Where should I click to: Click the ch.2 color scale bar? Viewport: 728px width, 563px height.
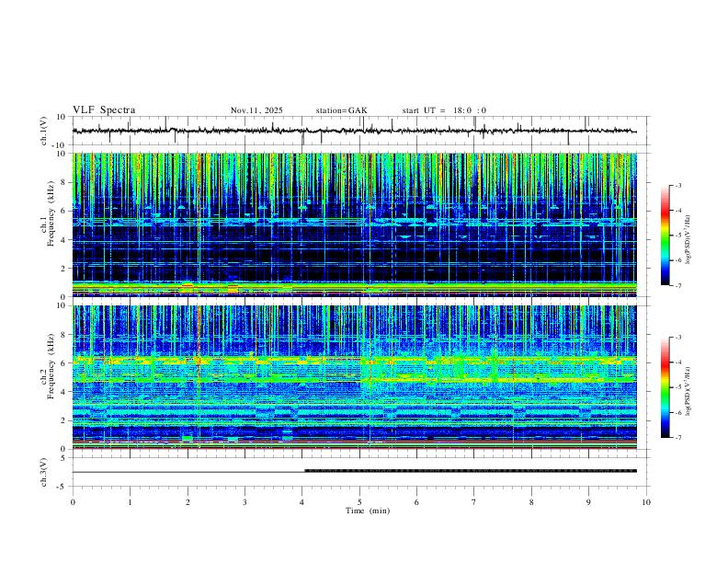pyautogui.click(x=665, y=387)
